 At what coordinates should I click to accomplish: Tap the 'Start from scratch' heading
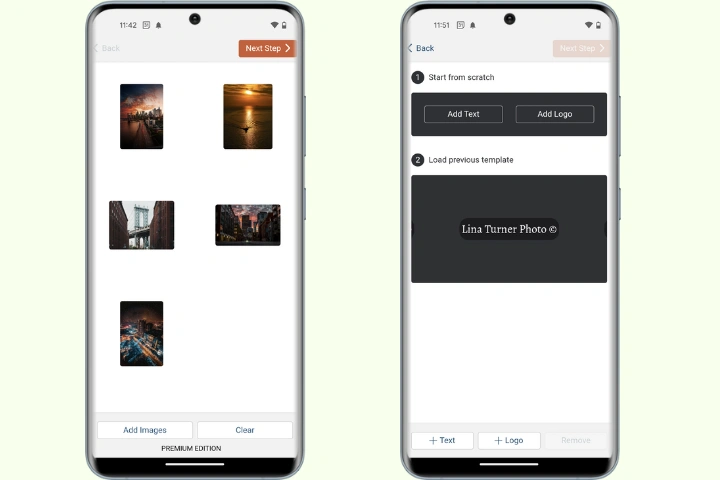coord(461,77)
